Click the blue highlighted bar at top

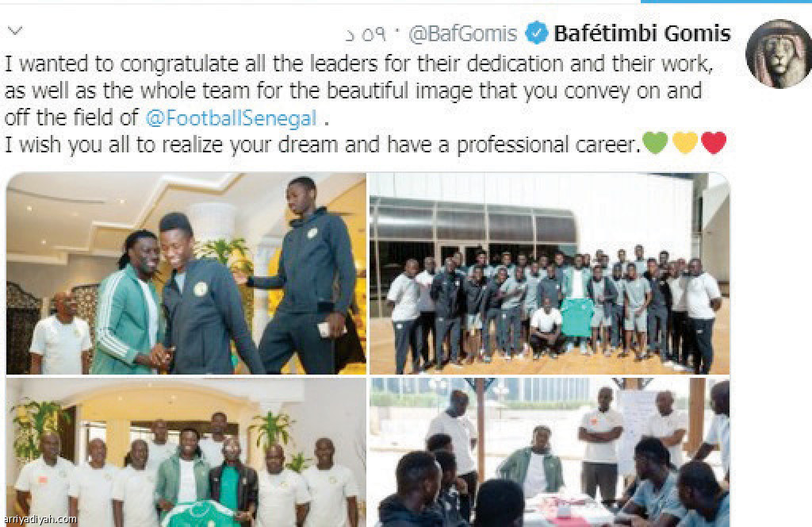pos(726,2)
